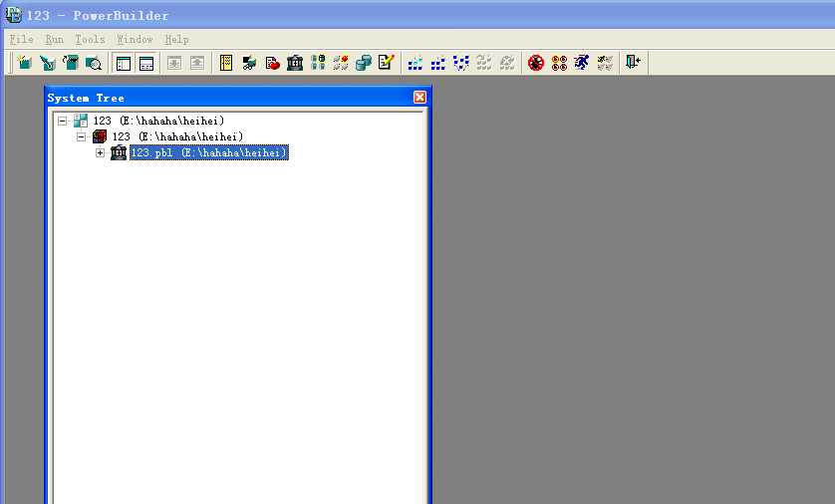Toggle the Output window toolbar button
The image size is (835, 504).
point(145,64)
